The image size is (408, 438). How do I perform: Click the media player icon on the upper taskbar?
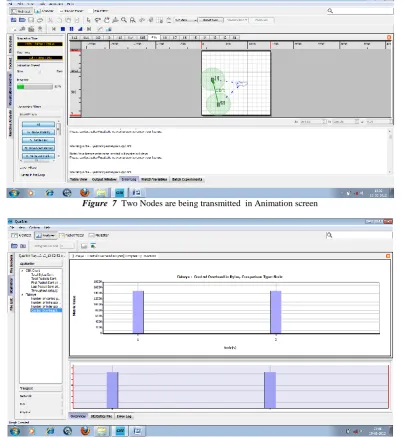coord(31,193)
